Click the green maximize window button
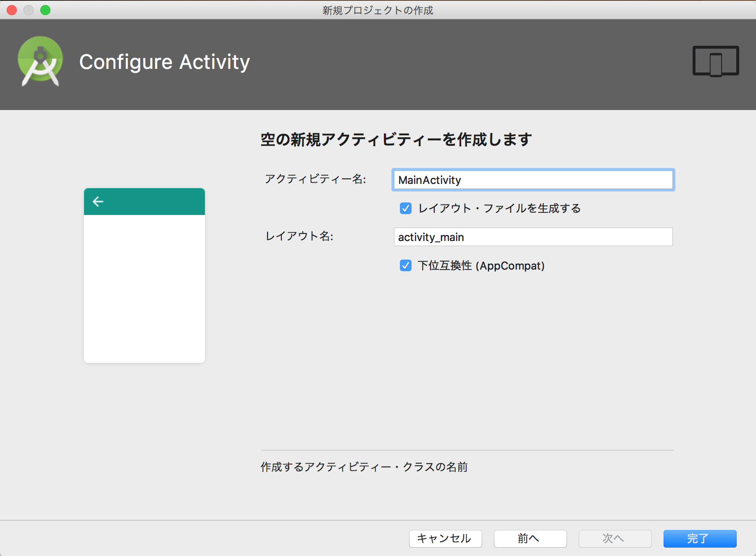 [x=45, y=10]
